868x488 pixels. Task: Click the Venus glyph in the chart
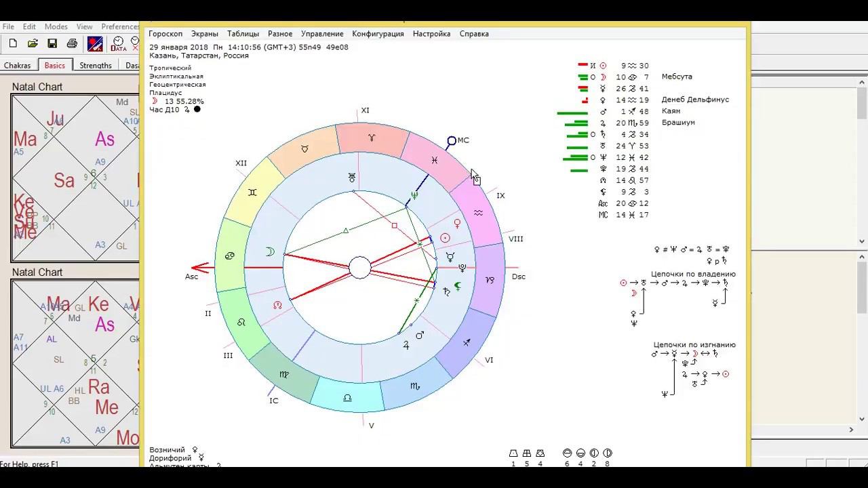[x=457, y=223]
